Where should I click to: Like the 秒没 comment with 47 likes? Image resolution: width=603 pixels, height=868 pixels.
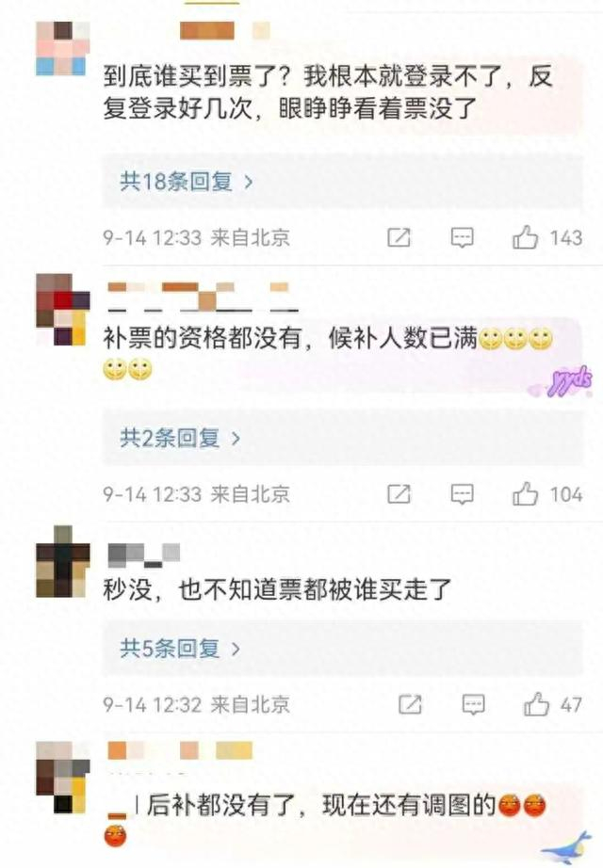click(536, 704)
